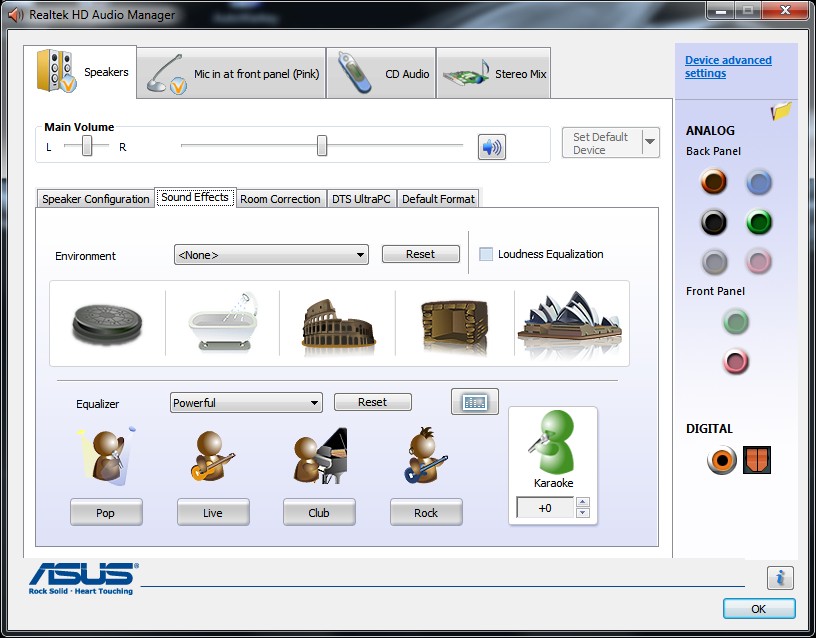Open the Environment dropdown list

271,255
